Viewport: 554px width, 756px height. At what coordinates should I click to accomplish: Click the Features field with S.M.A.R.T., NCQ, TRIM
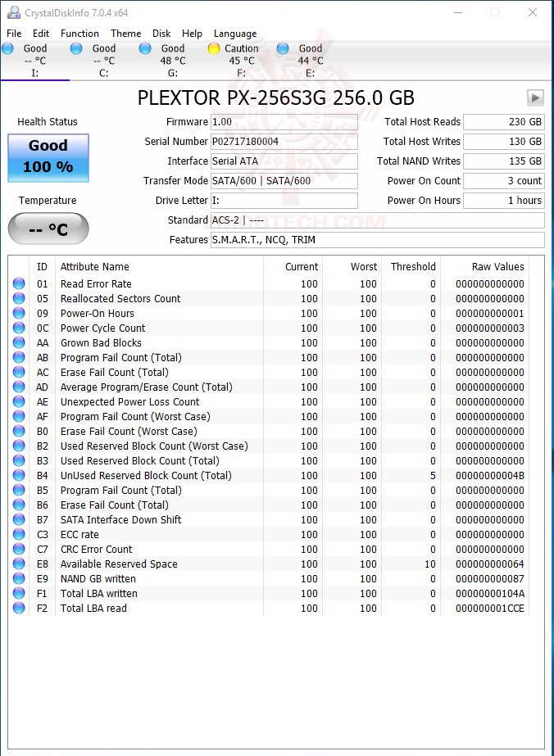click(377, 240)
